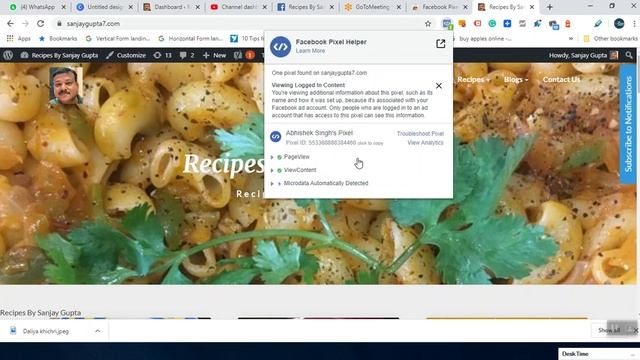The height and width of the screenshot is (360, 640).
Task: Open the Horizontal Form landing bookmark
Action: 191,39
